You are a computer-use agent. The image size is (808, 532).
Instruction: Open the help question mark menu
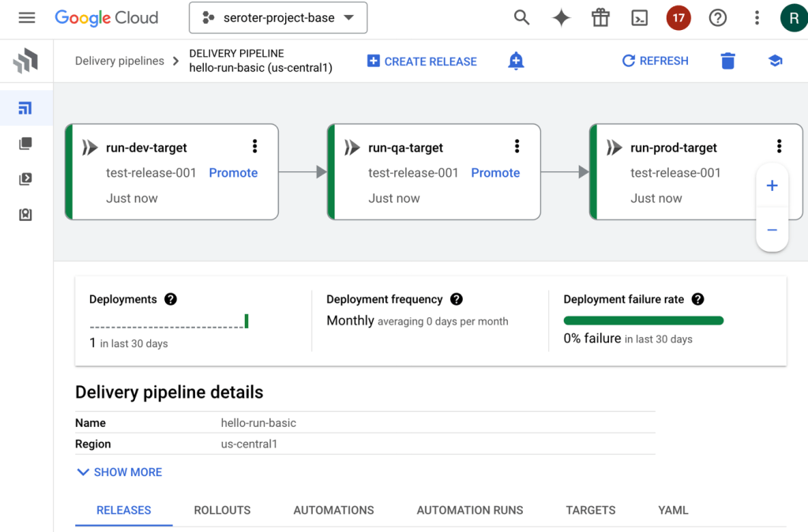tap(717, 17)
